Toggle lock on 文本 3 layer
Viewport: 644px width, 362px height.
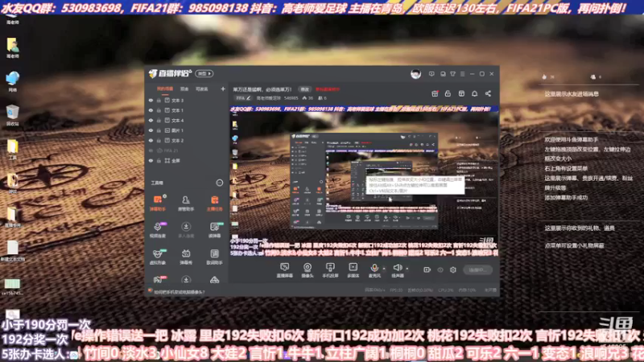pyautogui.click(x=159, y=100)
